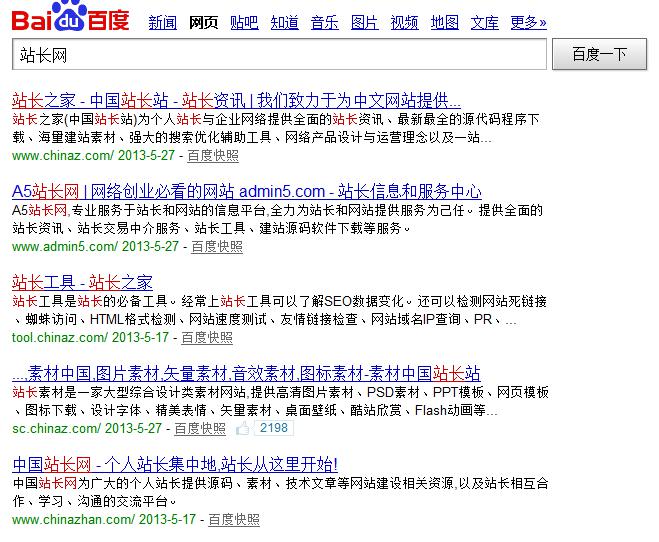Open the 中国站长网 result title
Viewport: 659px width, 542px height.
point(175,464)
